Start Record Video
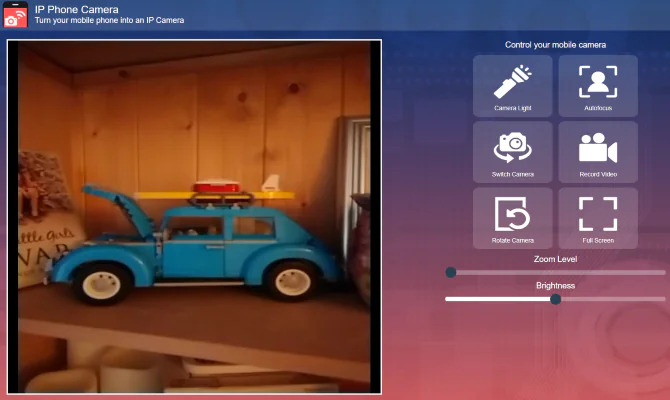The image size is (670, 400). pos(598,152)
